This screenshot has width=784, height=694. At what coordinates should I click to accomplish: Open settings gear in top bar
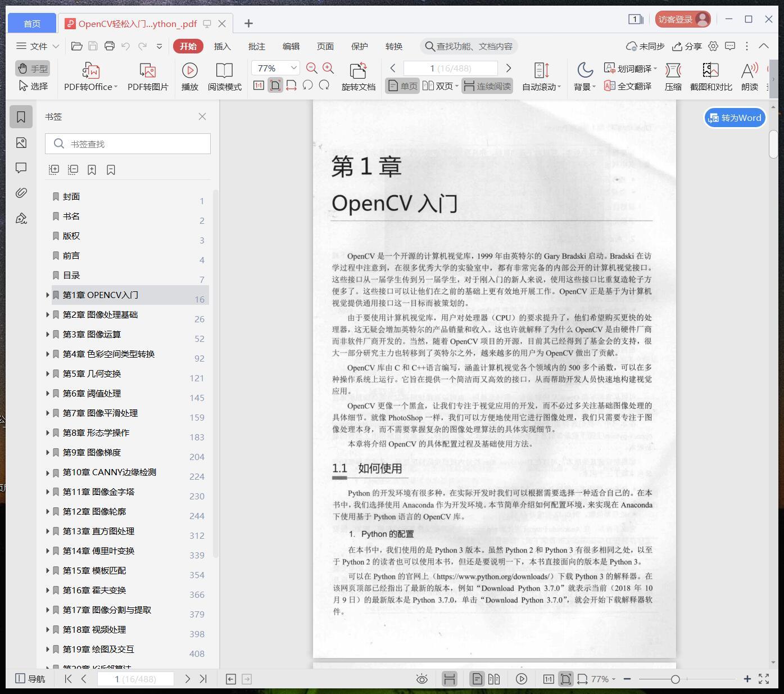(x=713, y=46)
